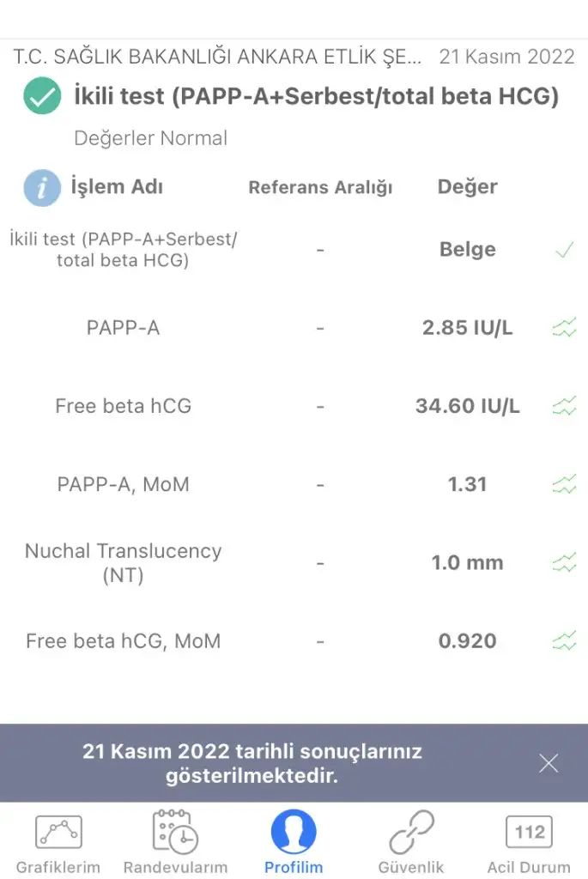
Task: Open the Belge document link
Action: coord(468,250)
